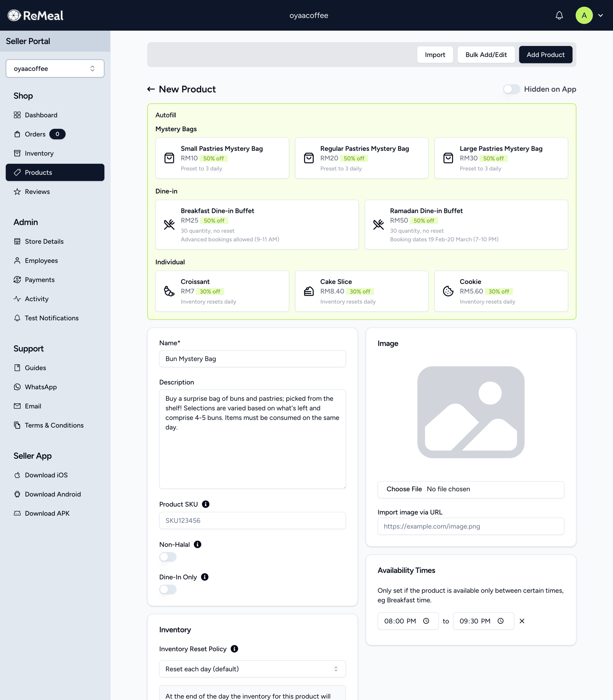The width and height of the screenshot is (613, 700).
Task: Click the Product SKU info icon
Action: (x=206, y=504)
